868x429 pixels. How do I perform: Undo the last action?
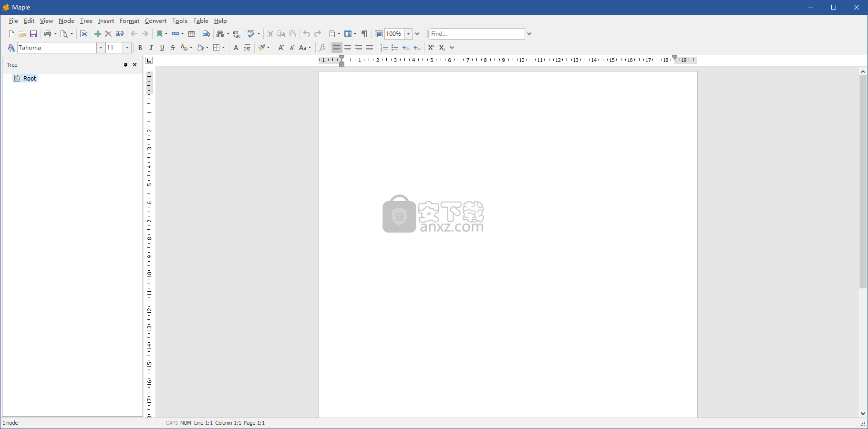(307, 34)
